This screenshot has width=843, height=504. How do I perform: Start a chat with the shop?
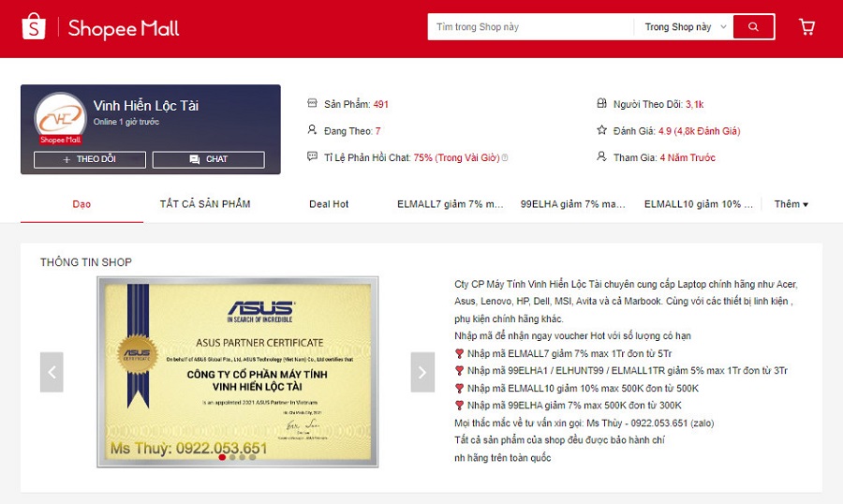[208, 159]
